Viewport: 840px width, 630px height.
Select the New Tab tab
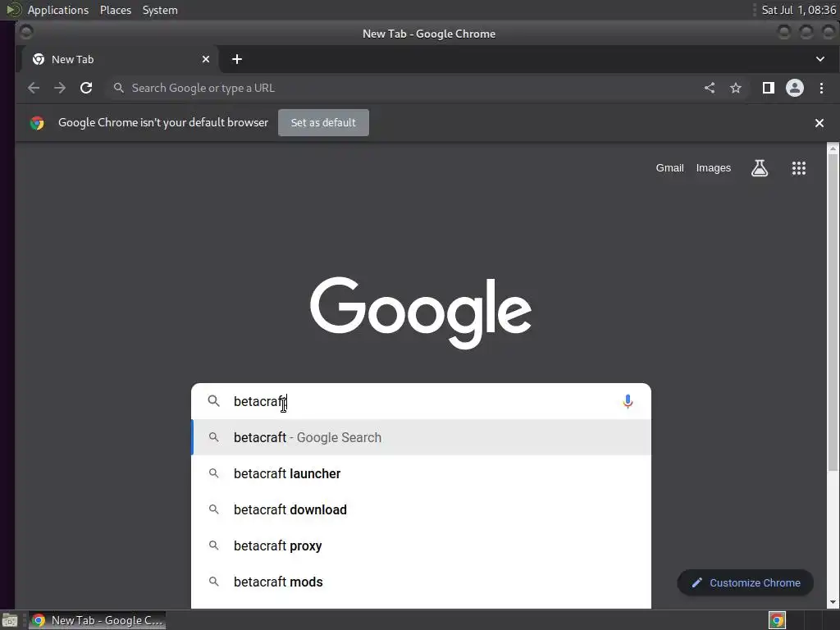[120, 59]
